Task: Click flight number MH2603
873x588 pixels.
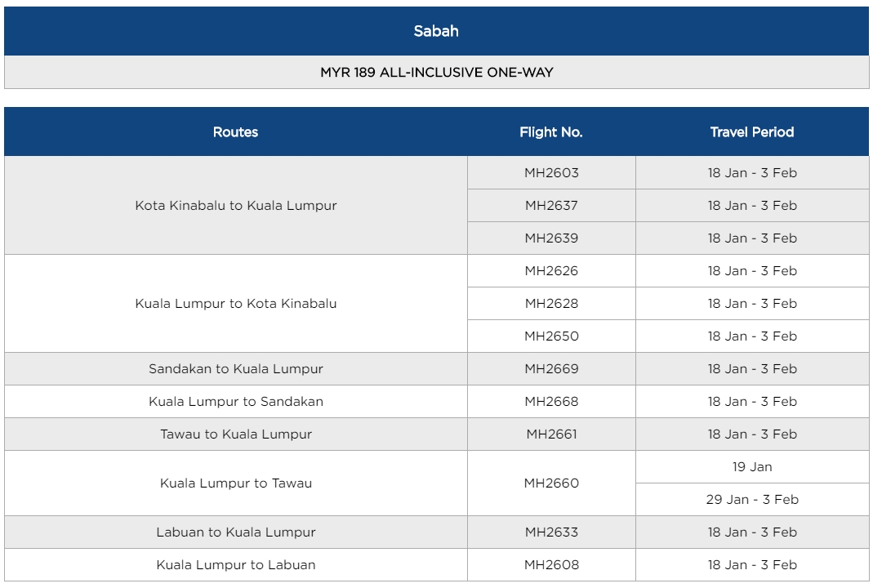Action: 551,173
